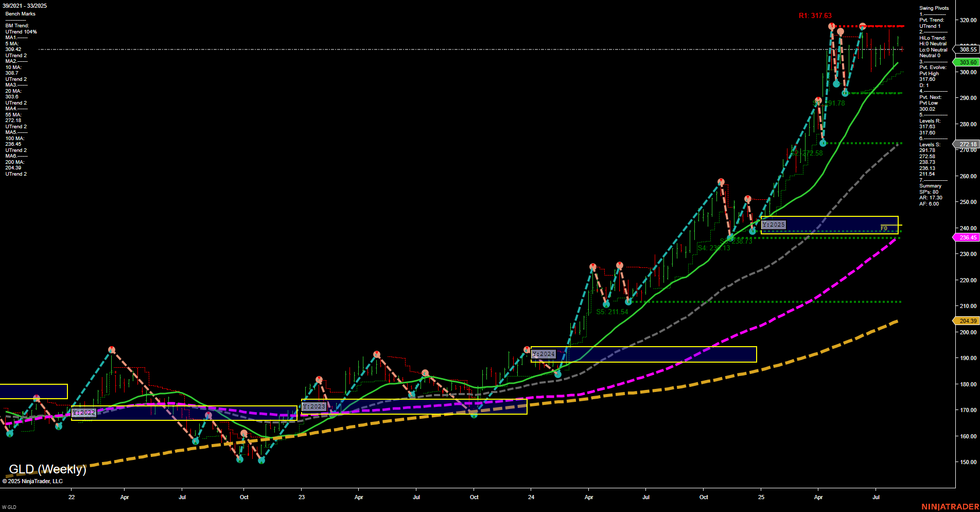This screenshot has width=980, height=512.
Task: Click the Y:2022 yearly box label
Action: pyautogui.click(x=84, y=412)
